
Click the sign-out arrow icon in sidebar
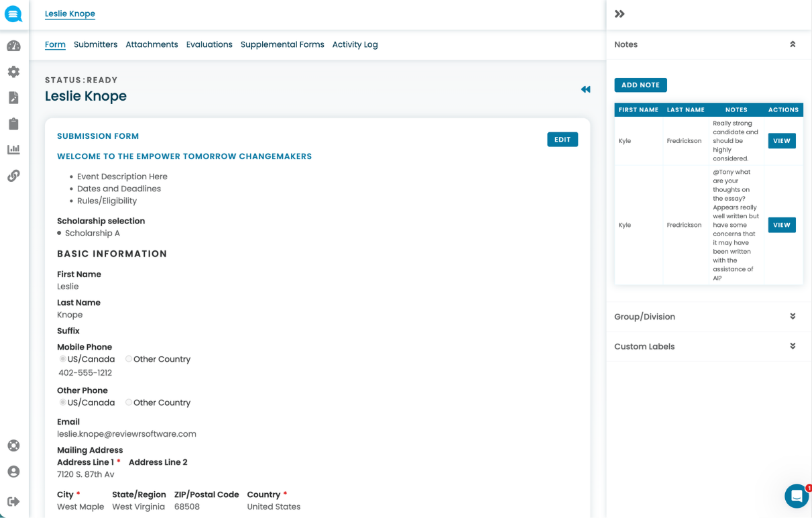[13, 501]
